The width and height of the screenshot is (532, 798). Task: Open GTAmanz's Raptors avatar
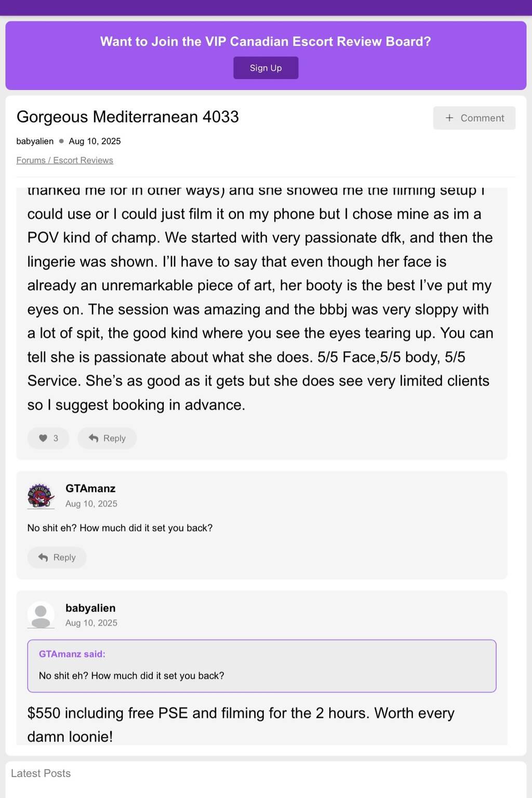click(x=41, y=496)
